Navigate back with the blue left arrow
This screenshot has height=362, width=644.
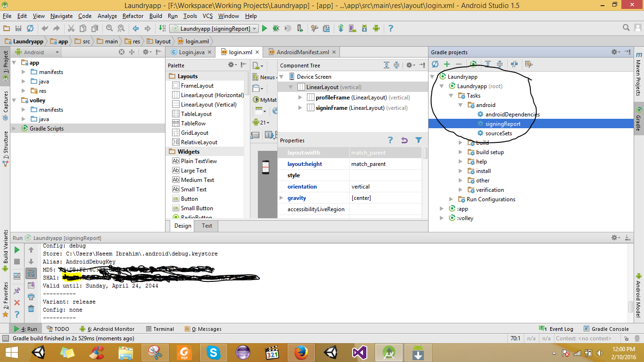(x=136, y=29)
